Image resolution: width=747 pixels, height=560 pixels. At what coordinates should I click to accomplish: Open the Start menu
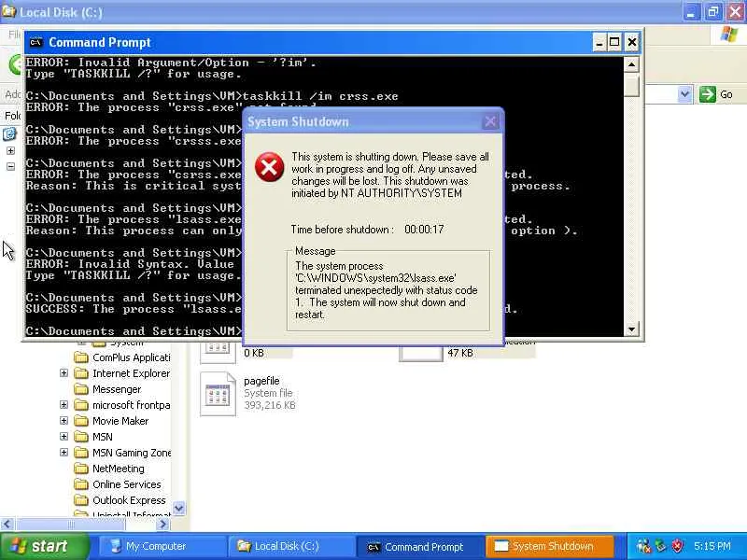[44, 546]
